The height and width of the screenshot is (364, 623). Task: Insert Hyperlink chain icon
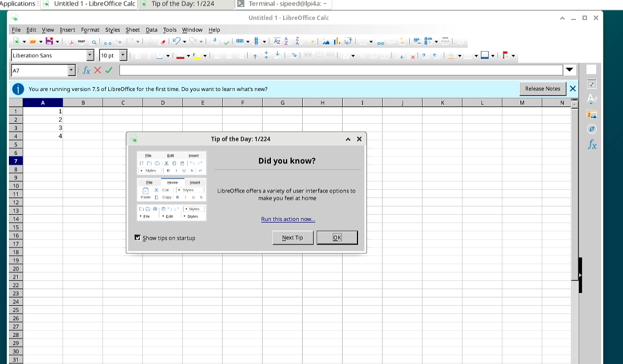click(x=381, y=43)
